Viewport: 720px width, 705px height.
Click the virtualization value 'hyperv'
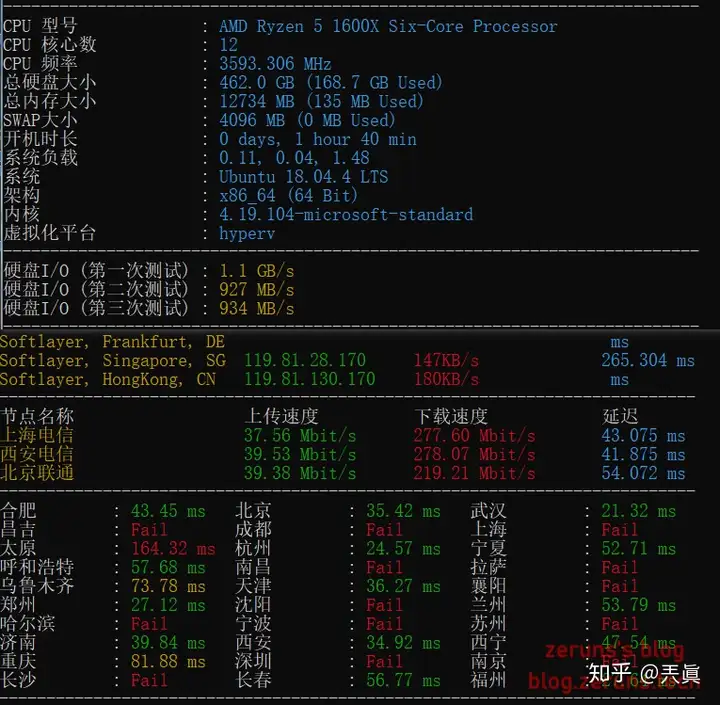click(x=247, y=233)
